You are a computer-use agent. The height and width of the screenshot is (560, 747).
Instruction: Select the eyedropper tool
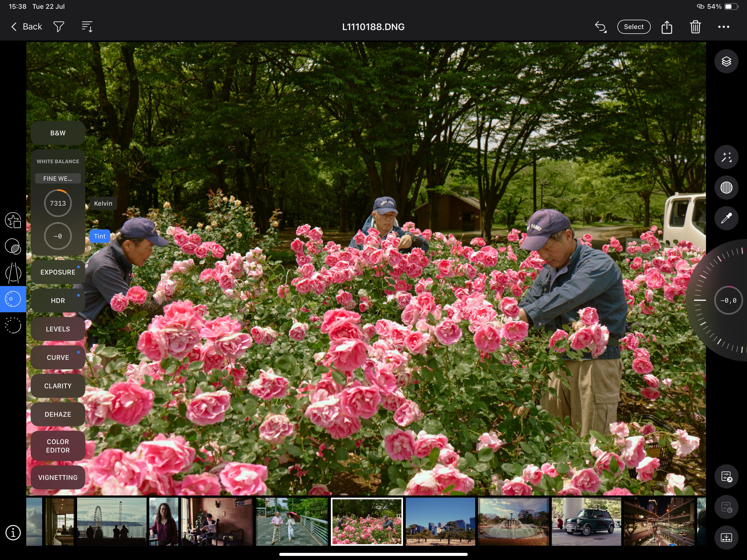pyautogui.click(x=726, y=218)
